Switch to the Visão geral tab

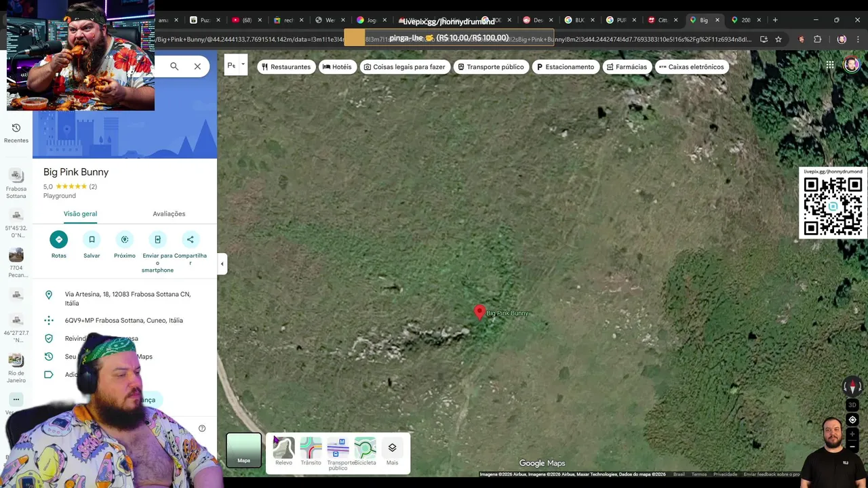[80, 213]
